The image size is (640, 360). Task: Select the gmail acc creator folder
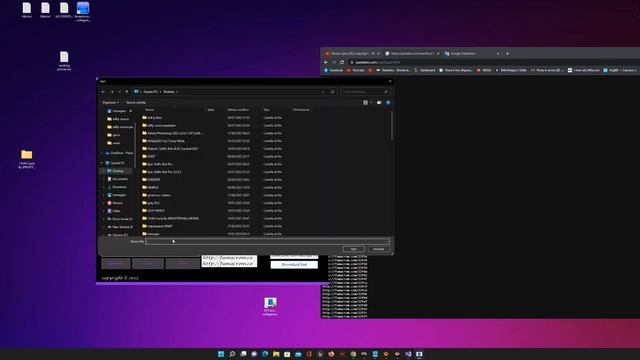pos(156,195)
